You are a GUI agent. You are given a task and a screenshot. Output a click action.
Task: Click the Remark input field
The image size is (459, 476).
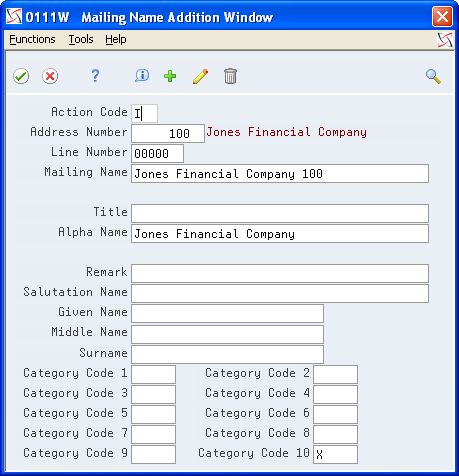coord(280,273)
